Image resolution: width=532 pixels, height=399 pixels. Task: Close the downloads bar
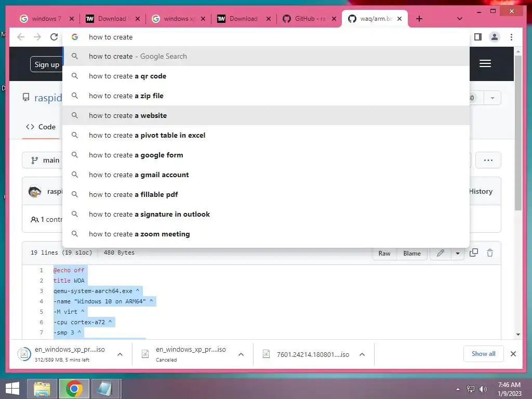coord(513,354)
